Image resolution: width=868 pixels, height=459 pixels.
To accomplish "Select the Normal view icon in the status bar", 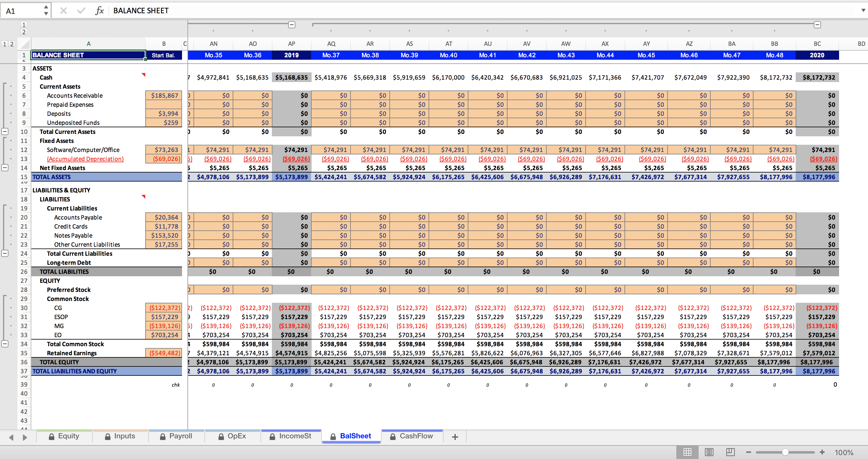I will 688,452.
